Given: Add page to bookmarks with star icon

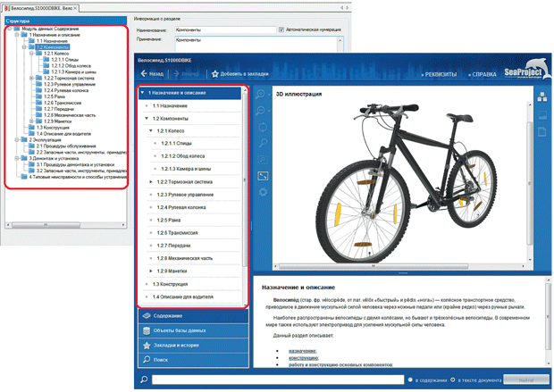Looking at the screenshot, I should (214, 74).
